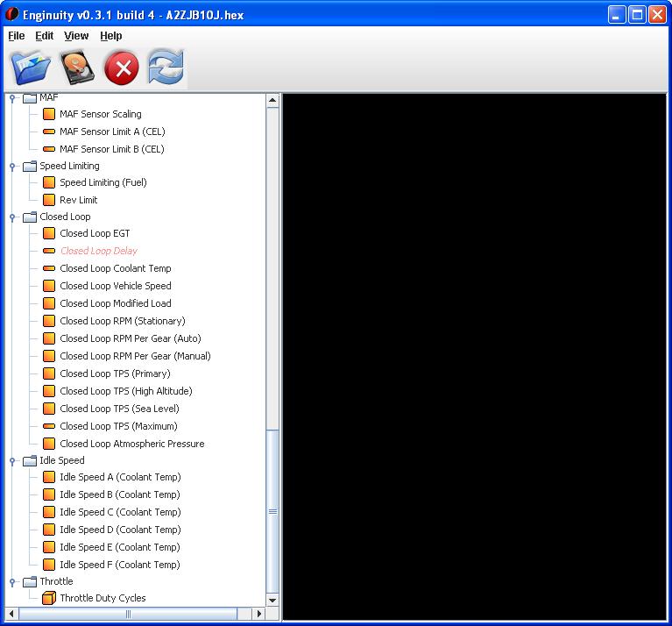Select Idle Speed E (Coolant Temp)
The image size is (672, 626).
point(120,547)
